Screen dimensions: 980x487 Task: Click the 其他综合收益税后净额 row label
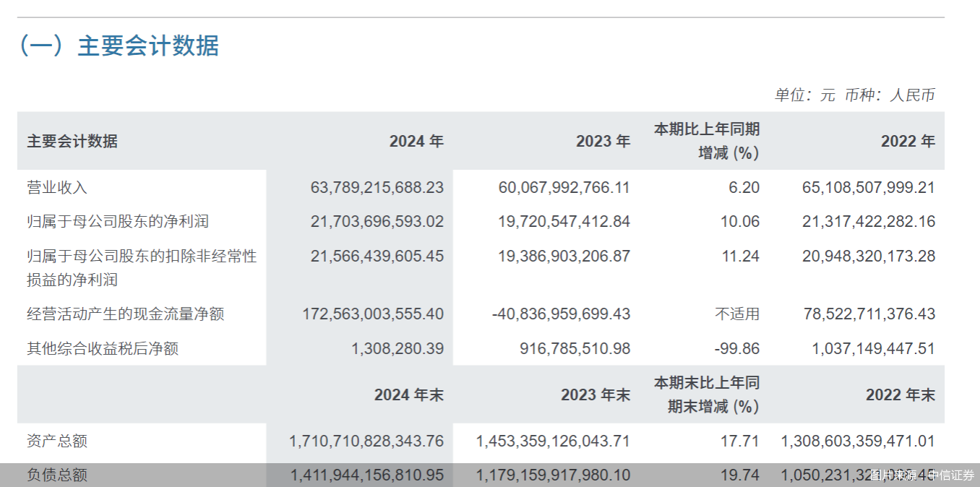[103, 348]
